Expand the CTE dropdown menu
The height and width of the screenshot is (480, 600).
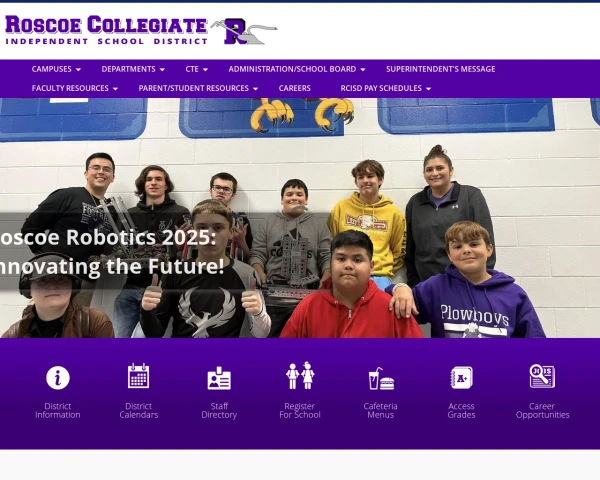coord(197,69)
